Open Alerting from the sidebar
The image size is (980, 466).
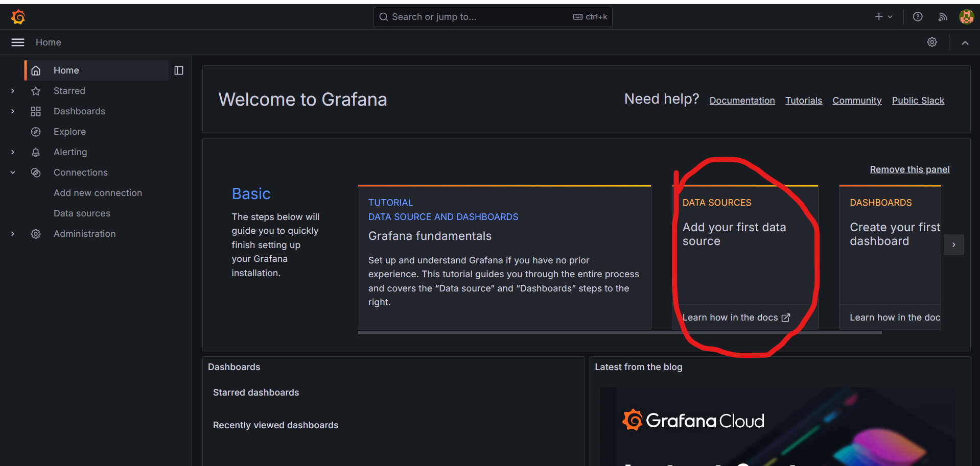71,152
